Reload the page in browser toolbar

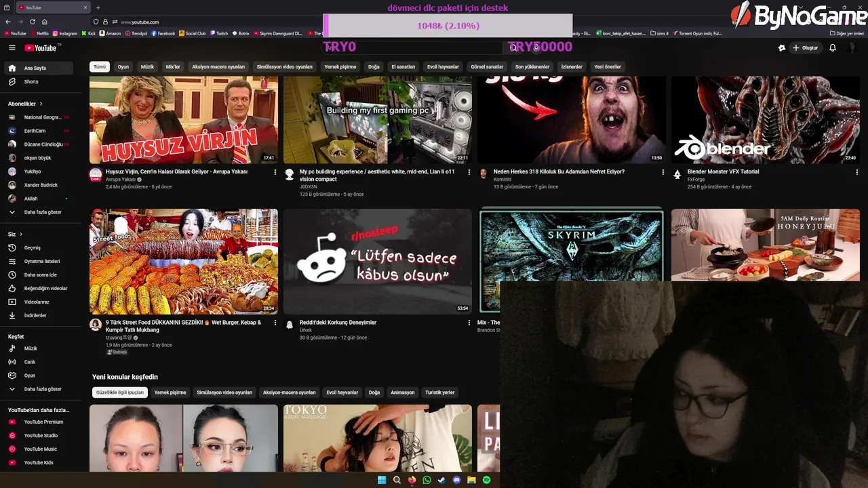tap(32, 22)
